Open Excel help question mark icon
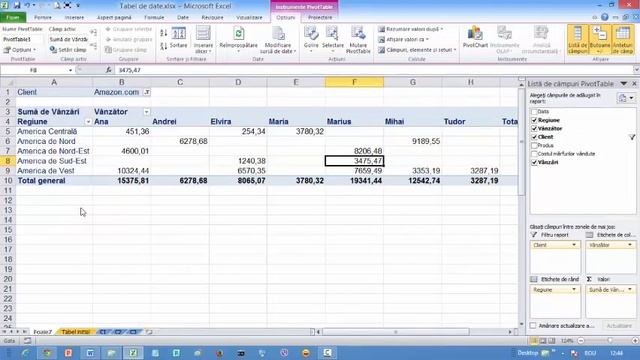Screen dimensions: 640x360 (604, 17)
